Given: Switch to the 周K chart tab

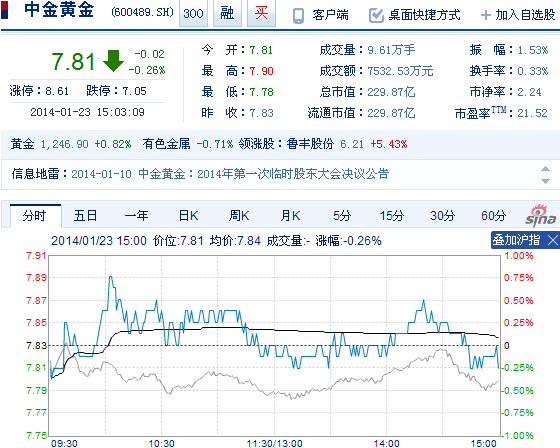Looking at the screenshot, I should [239, 216].
